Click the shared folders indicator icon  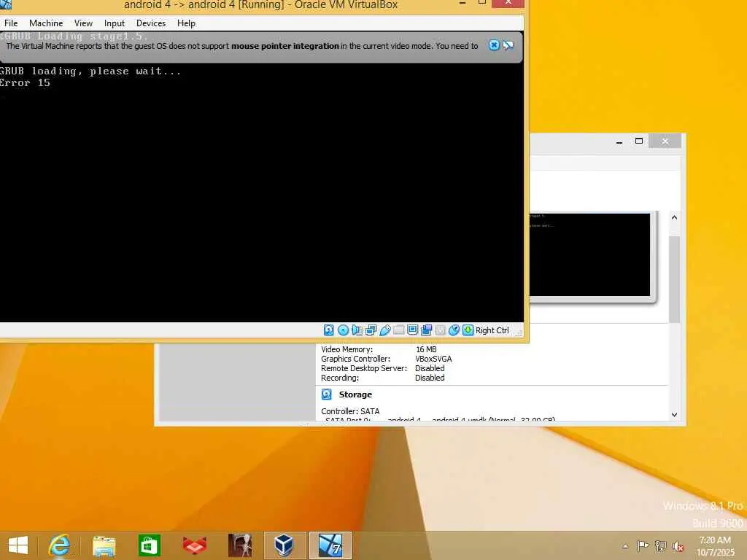399,330
